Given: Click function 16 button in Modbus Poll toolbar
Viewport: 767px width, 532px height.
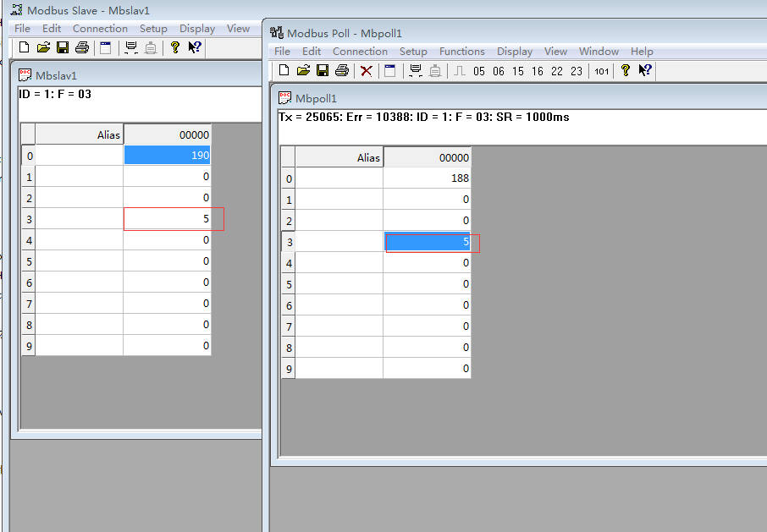Looking at the screenshot, I should click(538, 71).
